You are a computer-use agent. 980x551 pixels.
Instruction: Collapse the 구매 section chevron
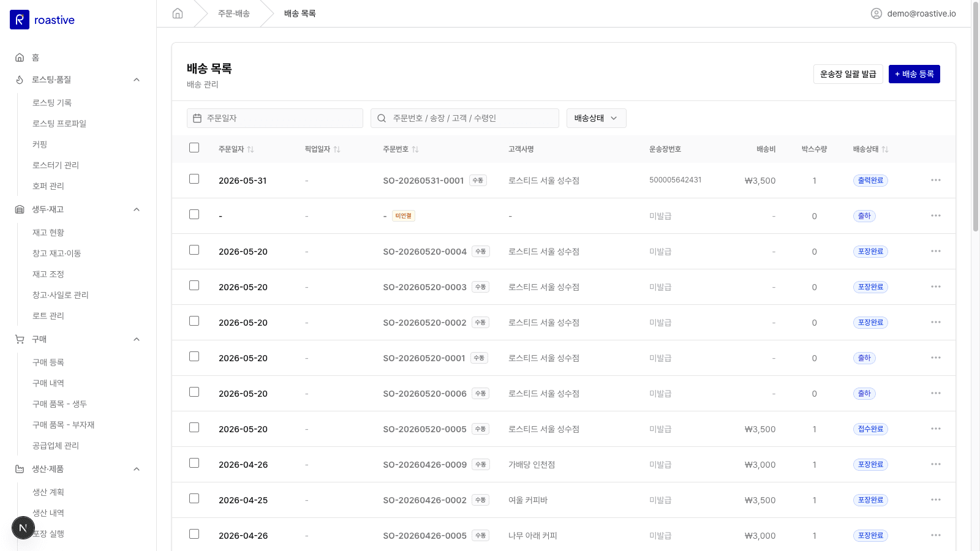pyautogui.click(x=137, y=339)
